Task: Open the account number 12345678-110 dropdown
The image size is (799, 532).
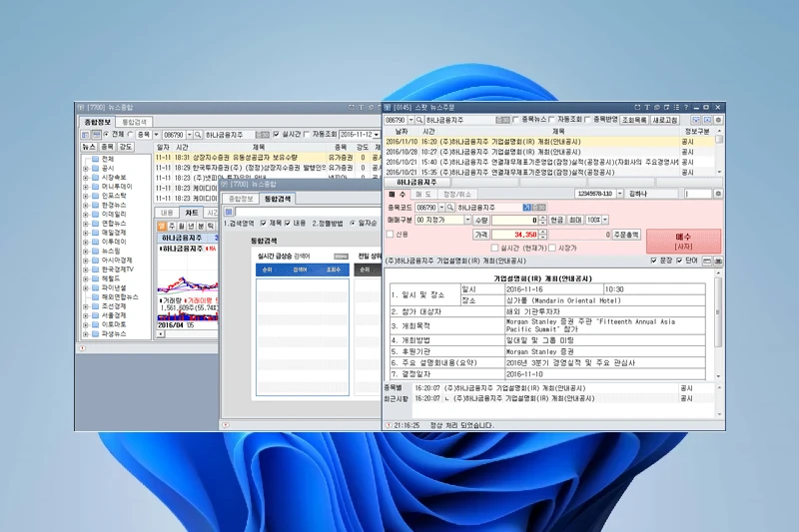Action: 620,194
